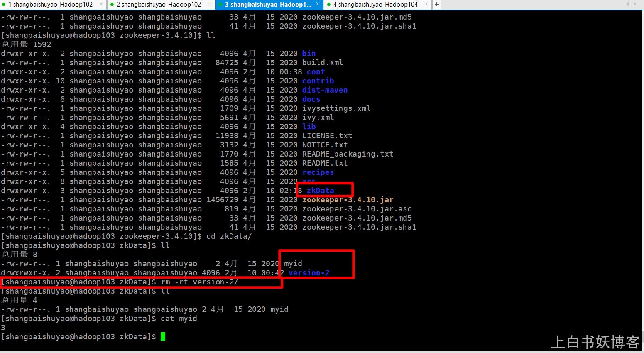Click the link count '10' on the contrib row
The image size is (644, 353).
click(60, 81)
